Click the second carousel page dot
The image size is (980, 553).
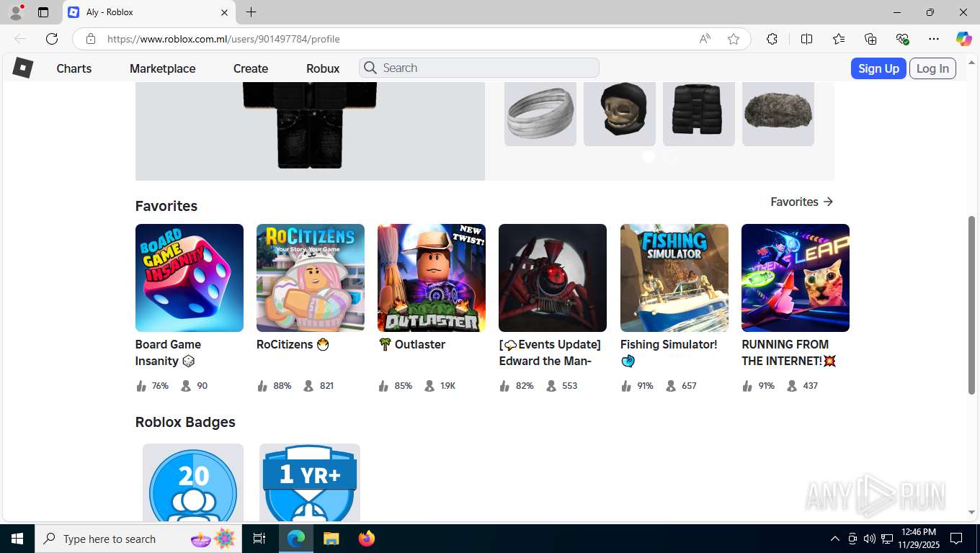[672, 157]
